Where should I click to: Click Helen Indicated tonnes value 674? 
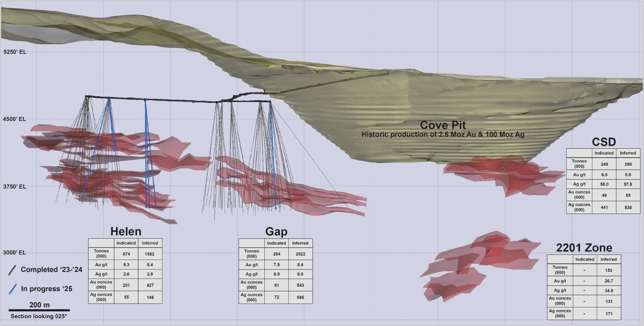click(x=126, y=254)
